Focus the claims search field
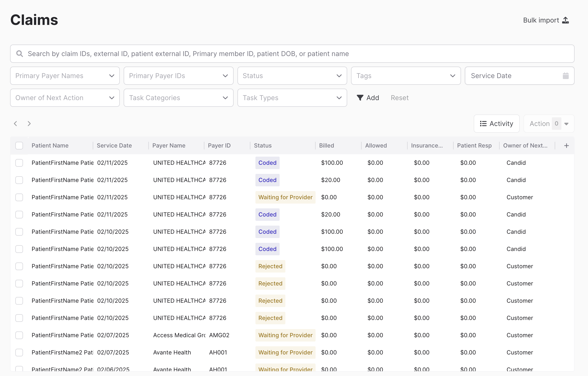588x376 pixels. point(293,54)
